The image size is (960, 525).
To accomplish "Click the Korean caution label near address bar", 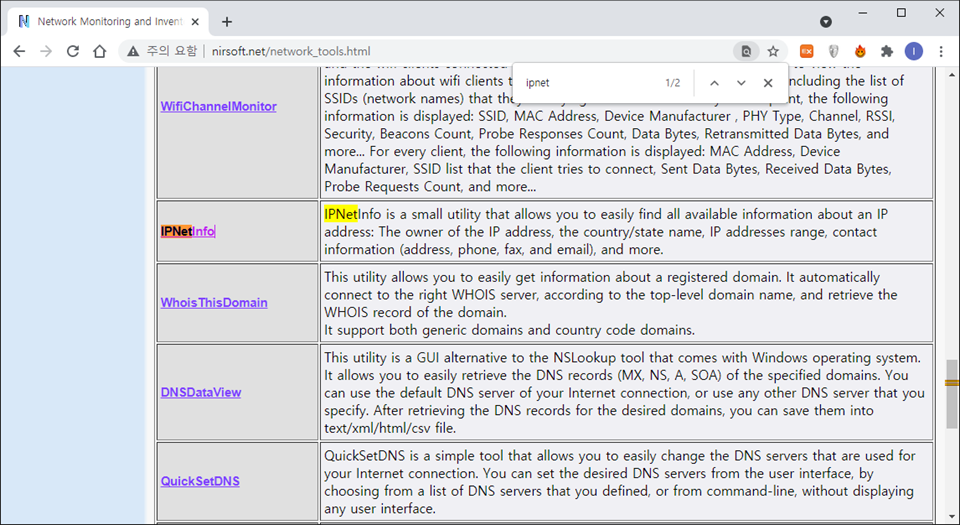I will [x=171, y=51].
